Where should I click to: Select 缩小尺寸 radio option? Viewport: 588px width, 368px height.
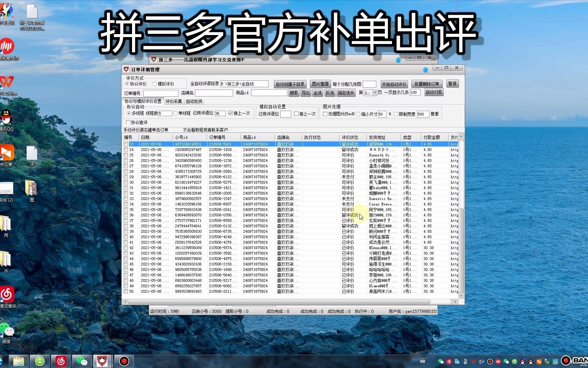[x=367, y=114]
